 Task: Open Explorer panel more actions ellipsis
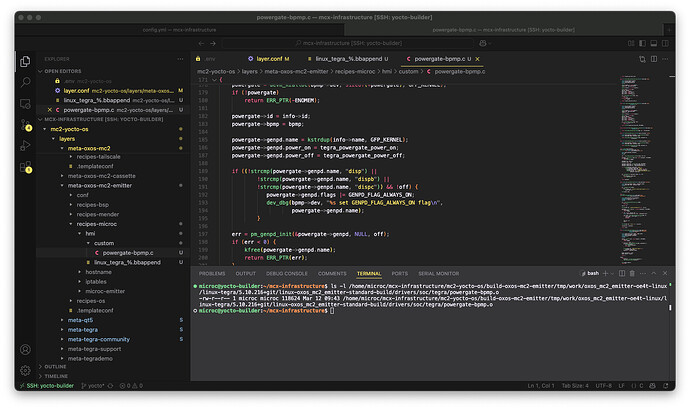pyautogui.click(x=180, y=59)
